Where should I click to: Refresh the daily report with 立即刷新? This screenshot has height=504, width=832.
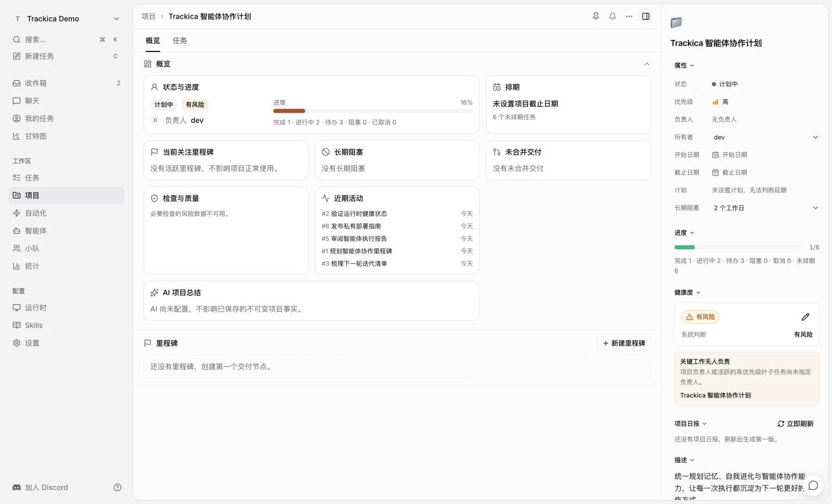pos(796,424)
